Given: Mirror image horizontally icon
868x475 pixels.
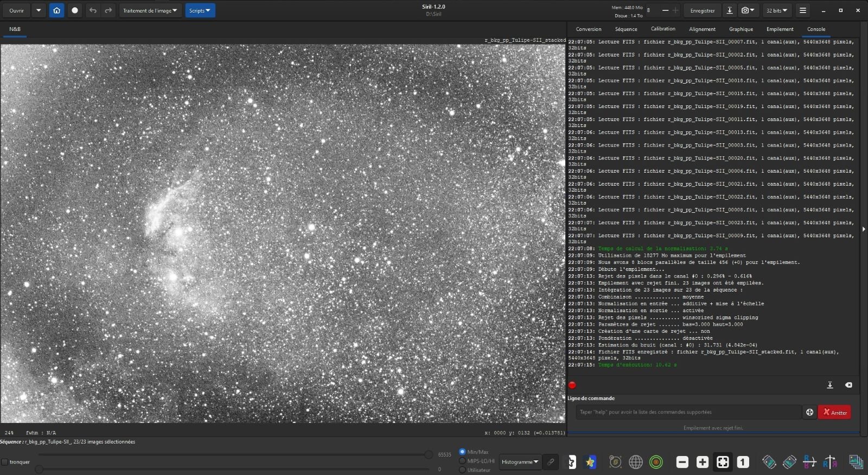Looking at the screenshot, I should pos(809,462).
